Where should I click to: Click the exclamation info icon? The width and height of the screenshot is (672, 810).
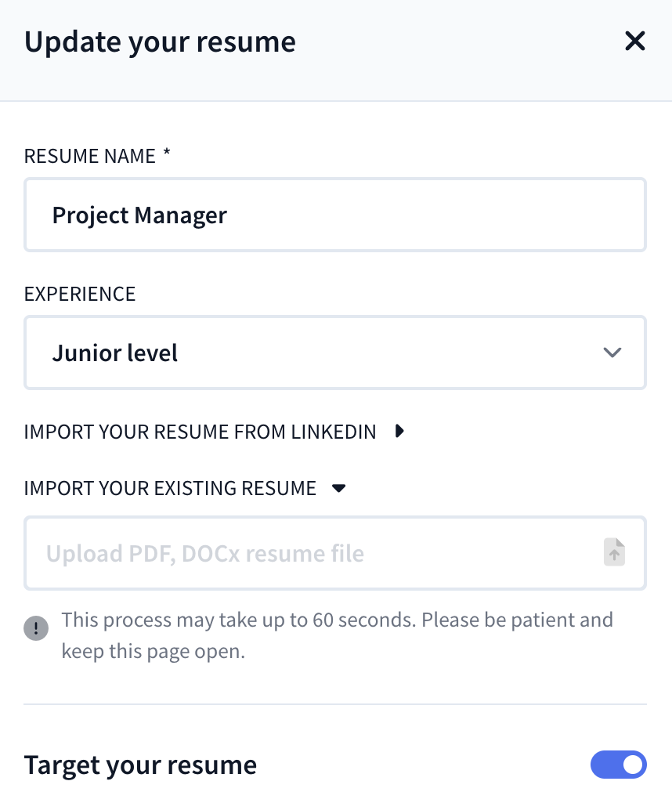coord(36,628)
